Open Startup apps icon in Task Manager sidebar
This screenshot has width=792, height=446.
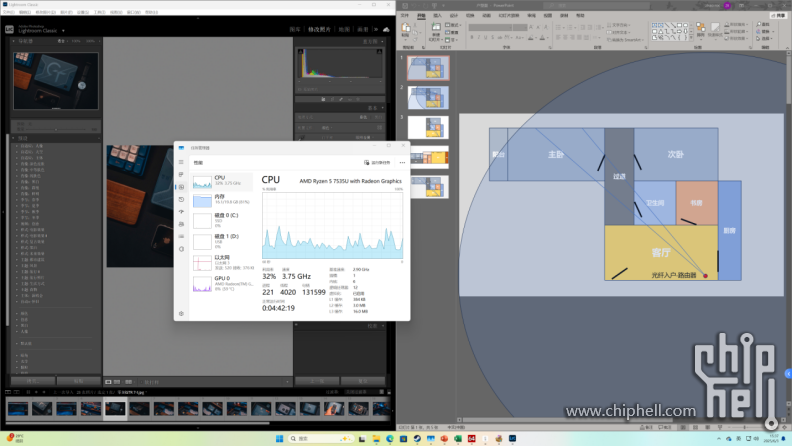pos(181,212)
